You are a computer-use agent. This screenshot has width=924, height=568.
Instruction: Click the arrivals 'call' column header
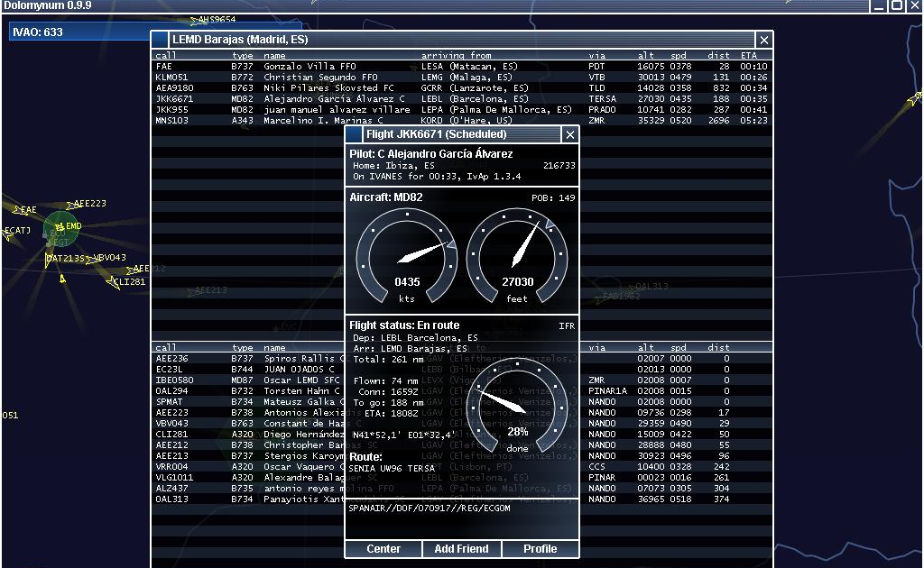166,55
